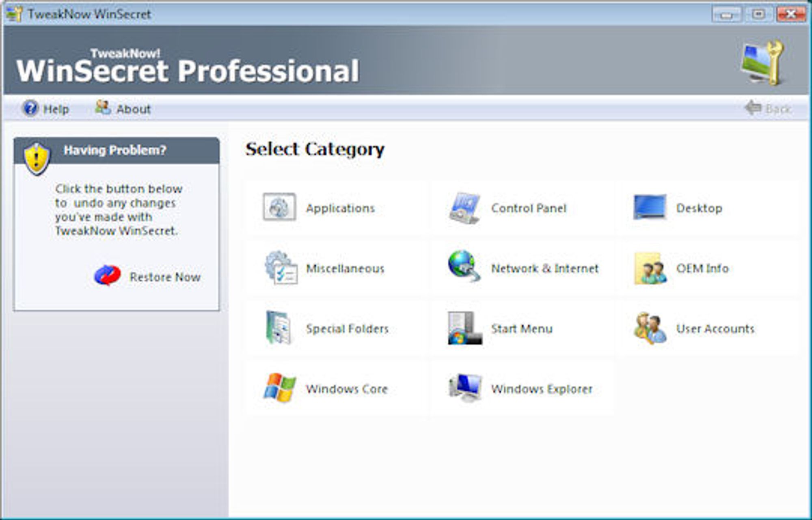This screenshot has height=520, width=812.
Task: Choose the Desktop label
Action: pyautogui.click(x=699, y=208)
